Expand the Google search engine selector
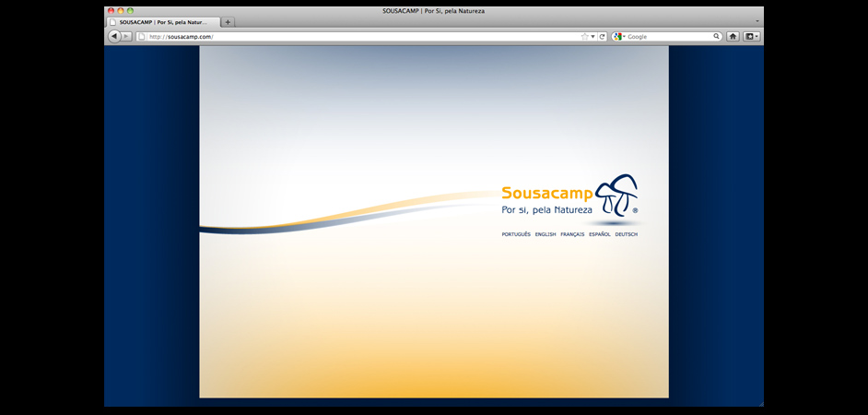Image resolution: width=868 pixels, height=415 pixels. [620, 36]
